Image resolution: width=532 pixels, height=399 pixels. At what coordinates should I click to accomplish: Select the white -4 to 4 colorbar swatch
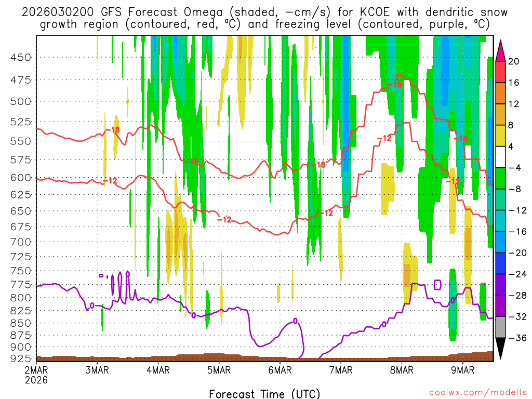coord(500,157)
